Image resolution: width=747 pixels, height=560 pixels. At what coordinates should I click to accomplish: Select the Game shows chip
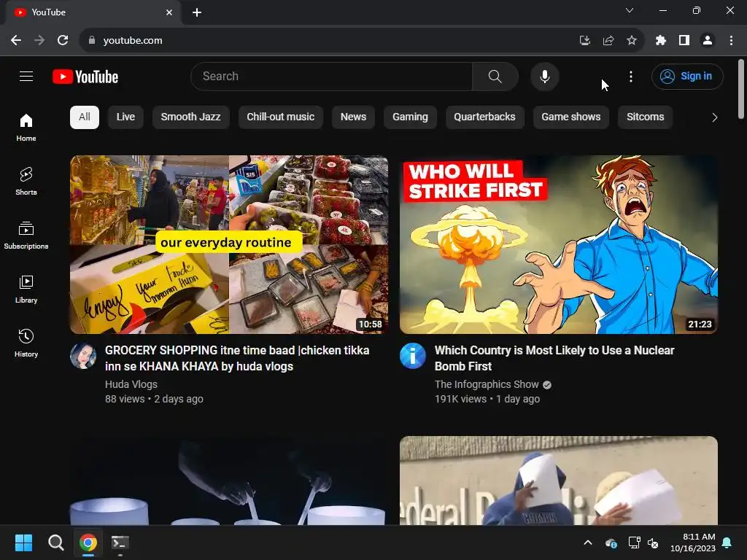pyautogui.click(x=570, y=117)
